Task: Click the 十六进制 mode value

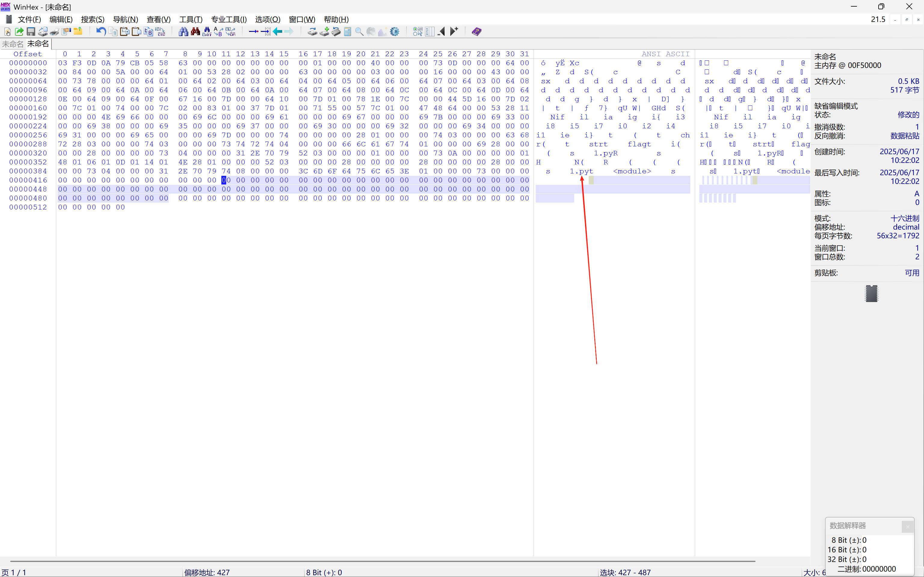Action: (x=904, y=218)
